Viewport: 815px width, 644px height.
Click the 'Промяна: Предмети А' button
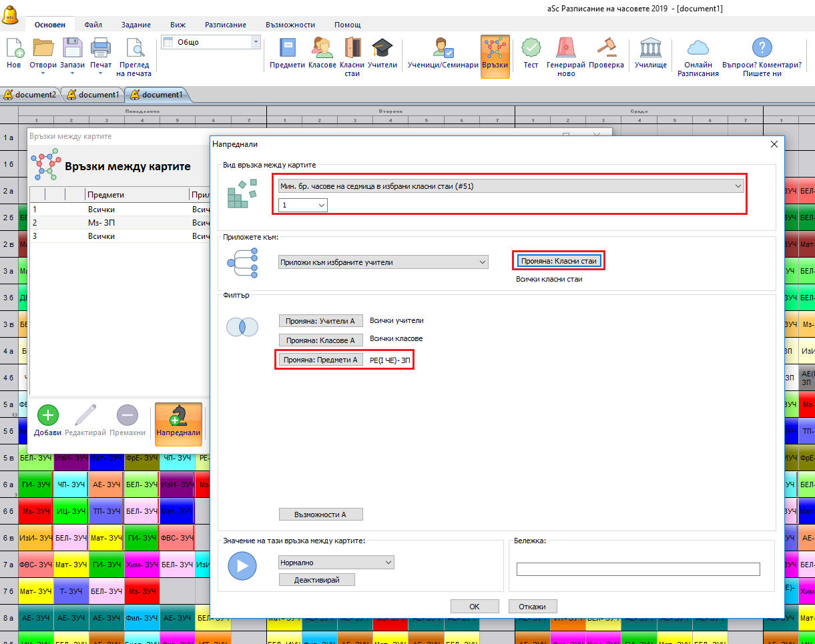pyautogui.click(x=320, y=360)
